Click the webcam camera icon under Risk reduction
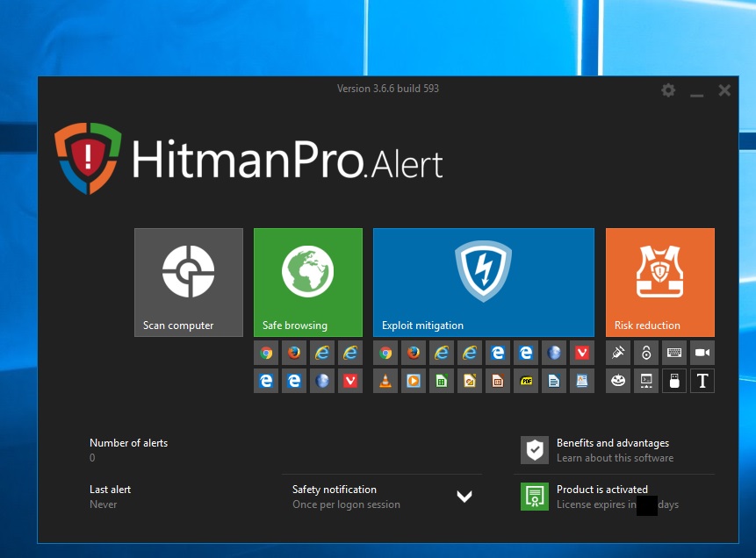 702,354
